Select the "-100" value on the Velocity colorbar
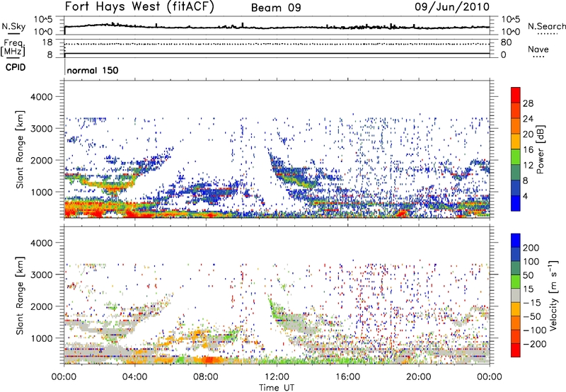Viewport: 566px width, 392px height. (x=535, y=330)
